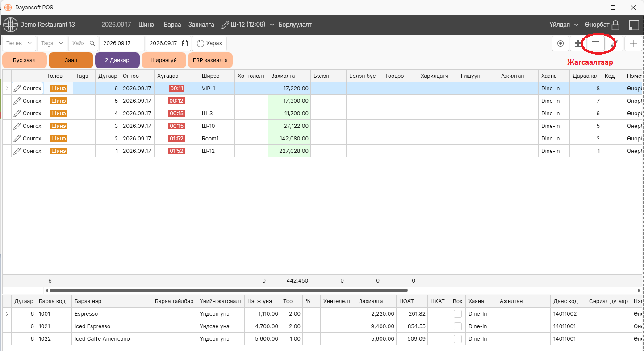Viewport: 644px width, 351px height.
Task: Click the lock icon next to Өнөрбат
Action: pyautogui.click(x=615, y=25)
